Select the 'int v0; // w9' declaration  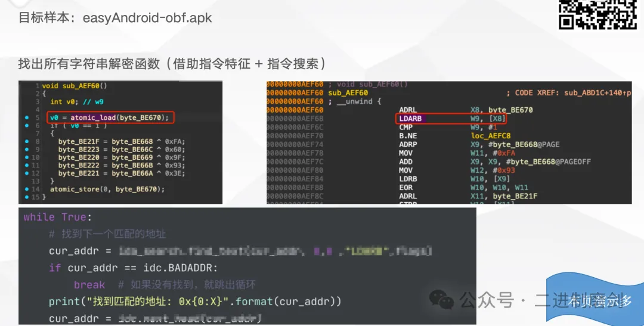coord(77,102)
